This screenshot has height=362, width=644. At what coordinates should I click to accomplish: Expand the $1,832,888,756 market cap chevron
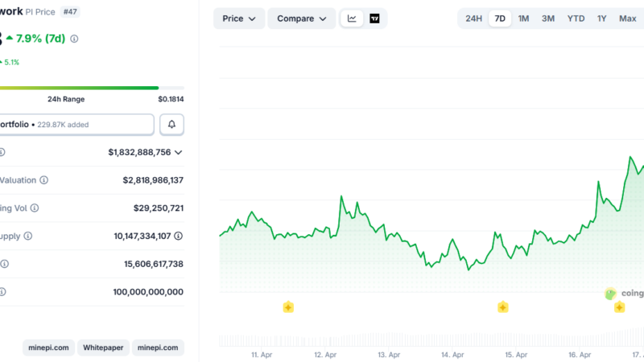pos(178,152)
